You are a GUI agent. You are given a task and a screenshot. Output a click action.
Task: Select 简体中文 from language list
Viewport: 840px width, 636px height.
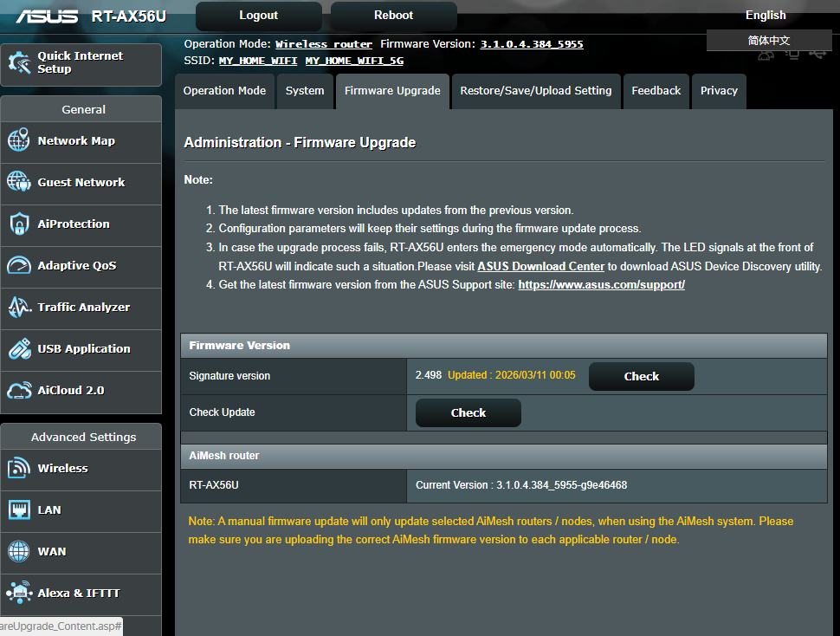coord(769,41)
